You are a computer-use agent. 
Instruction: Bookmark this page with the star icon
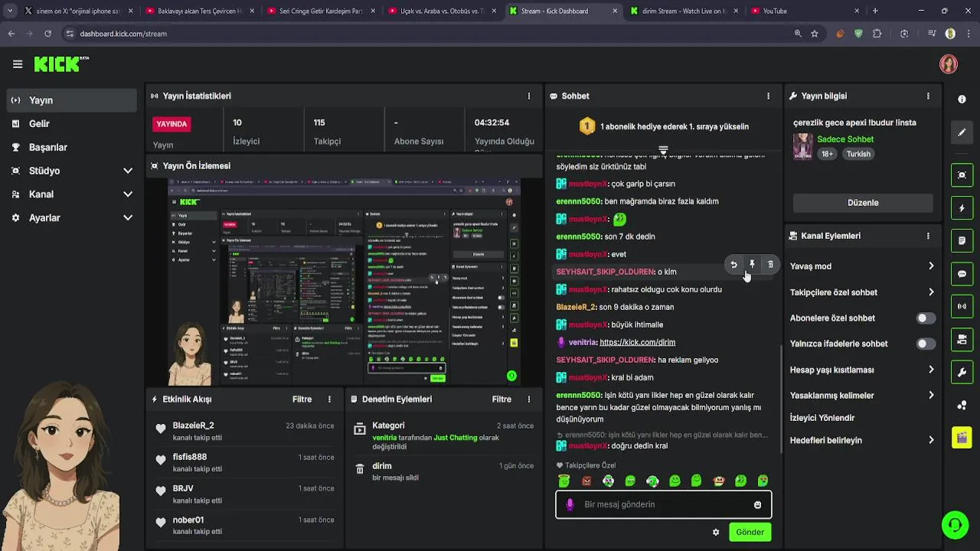[x=815, y=34]
